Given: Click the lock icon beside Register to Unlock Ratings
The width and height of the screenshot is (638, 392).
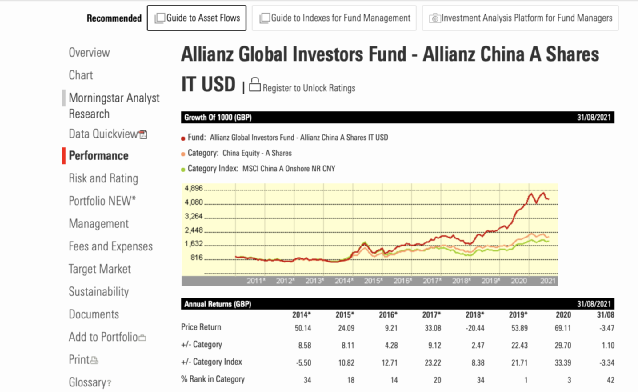Looking at the screenshot, I should (255, 84).
